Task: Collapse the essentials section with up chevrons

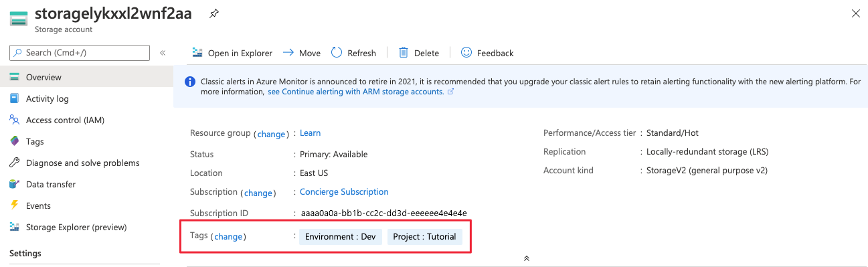Action: pos(527,258)
